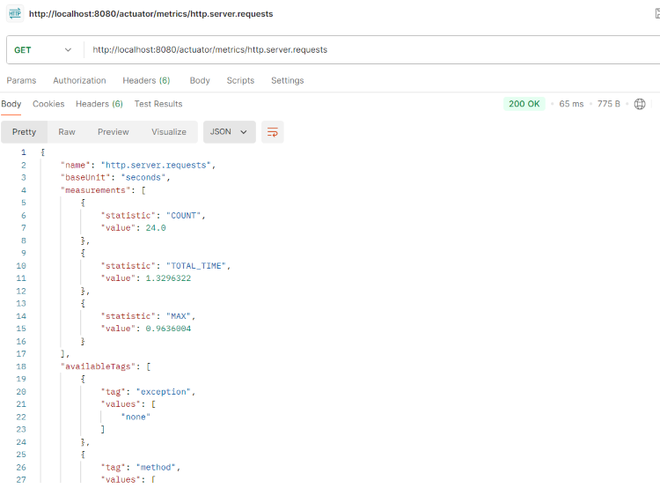Open the request Body tab
Screen dimensions: 660x488
tap(200, 80)
